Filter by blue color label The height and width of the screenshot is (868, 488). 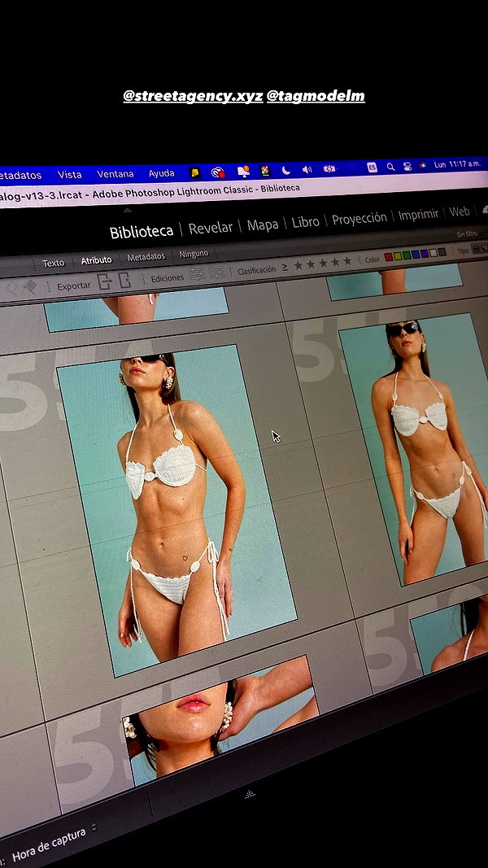[416, 255]
